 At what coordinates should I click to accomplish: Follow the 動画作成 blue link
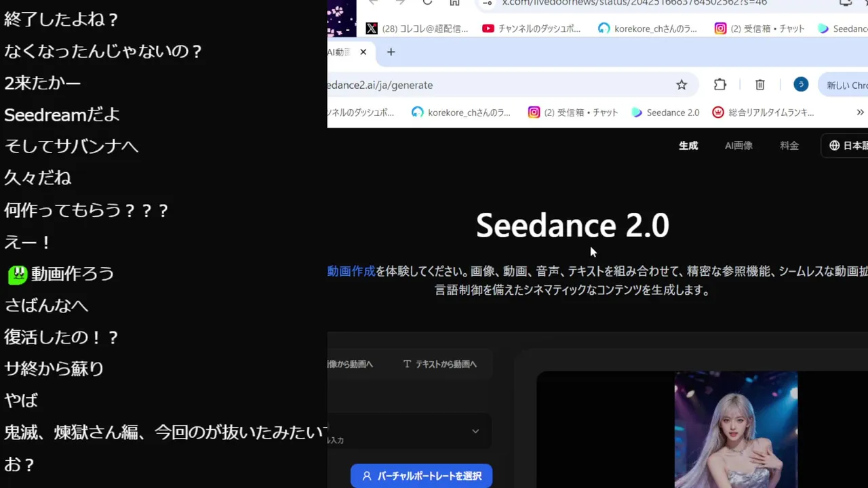pyautogui.click(x=351, y=271)
